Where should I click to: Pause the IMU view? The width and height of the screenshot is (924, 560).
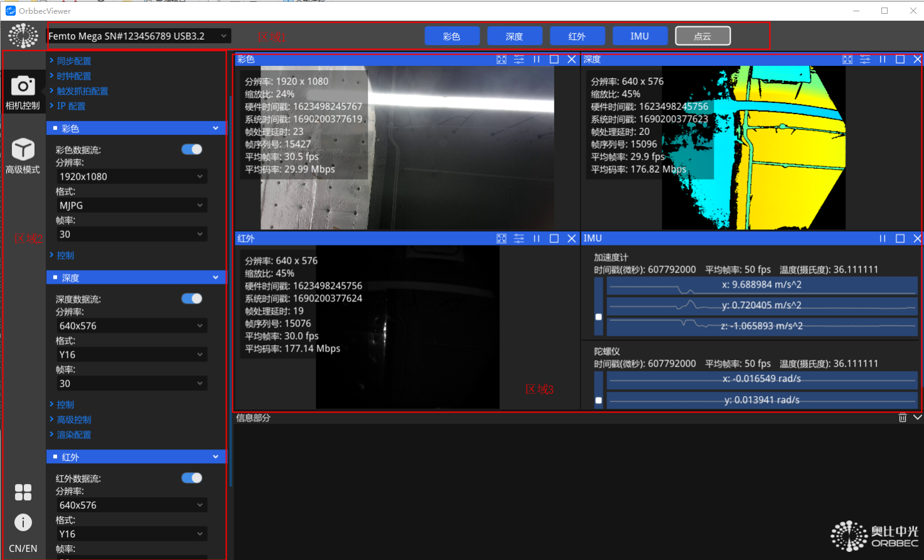(883, 239)
